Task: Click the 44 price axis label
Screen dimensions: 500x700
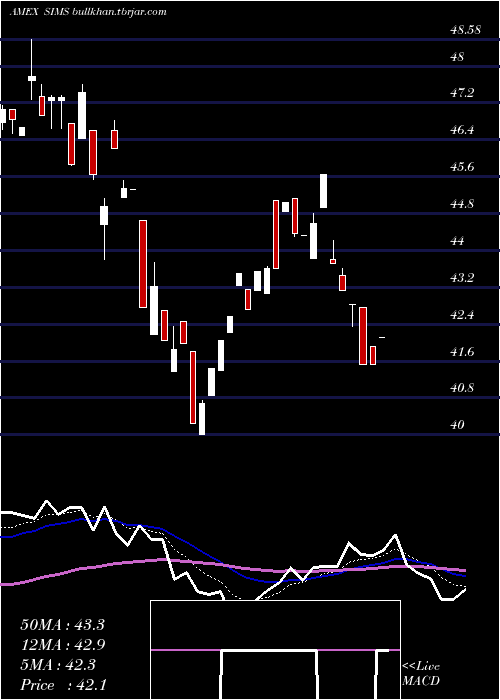Action: coord(458,241)
